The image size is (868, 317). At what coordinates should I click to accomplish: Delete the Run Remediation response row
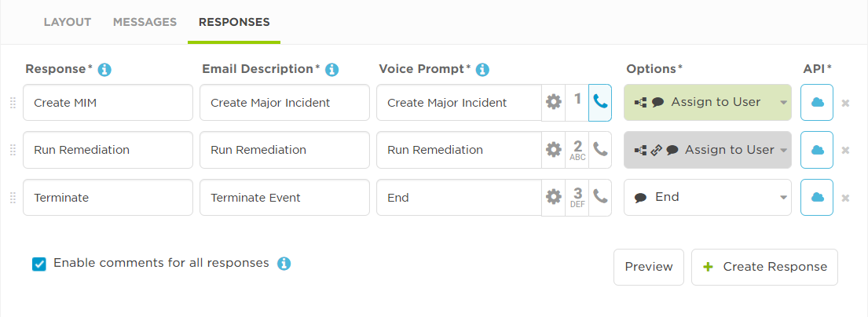tap(845, 151)
